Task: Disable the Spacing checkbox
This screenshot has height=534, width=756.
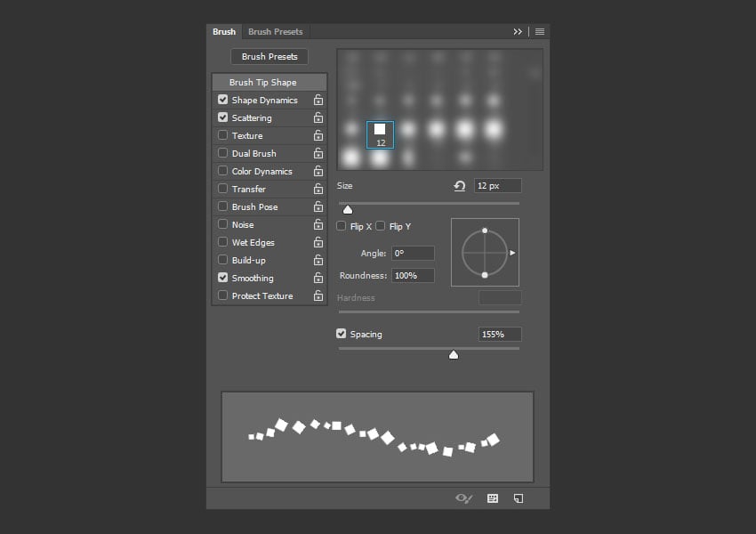Action: [342, 334]
